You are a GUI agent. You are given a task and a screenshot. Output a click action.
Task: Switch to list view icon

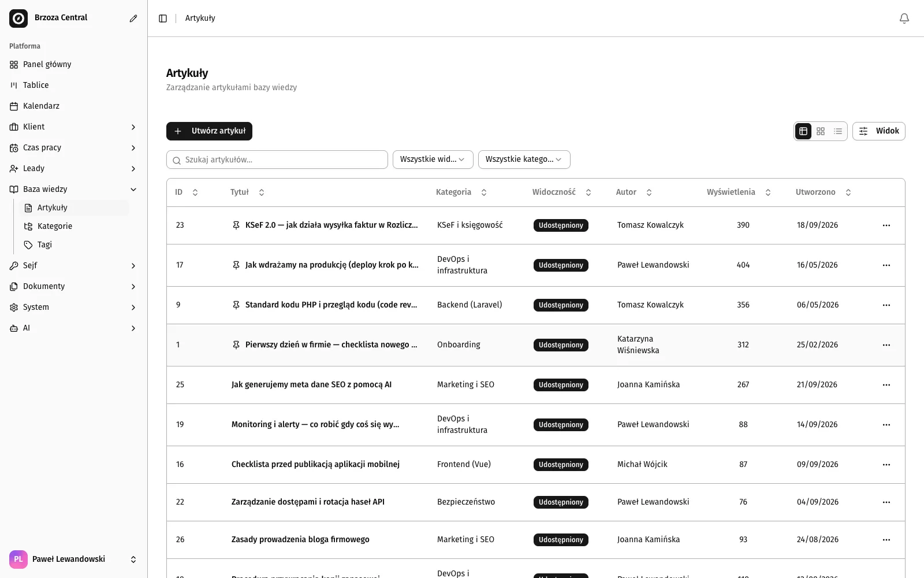838,131
